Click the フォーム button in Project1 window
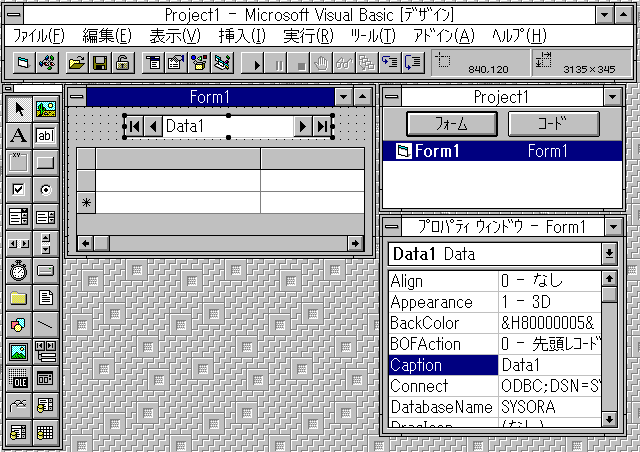This screenshot has height=452, width=640. (452, 124)
